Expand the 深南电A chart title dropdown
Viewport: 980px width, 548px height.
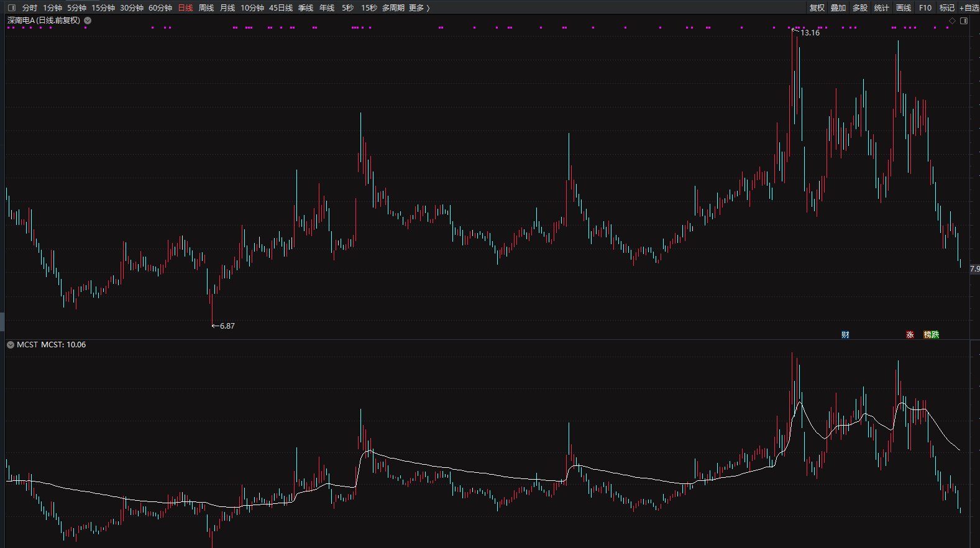pos(88,21)
